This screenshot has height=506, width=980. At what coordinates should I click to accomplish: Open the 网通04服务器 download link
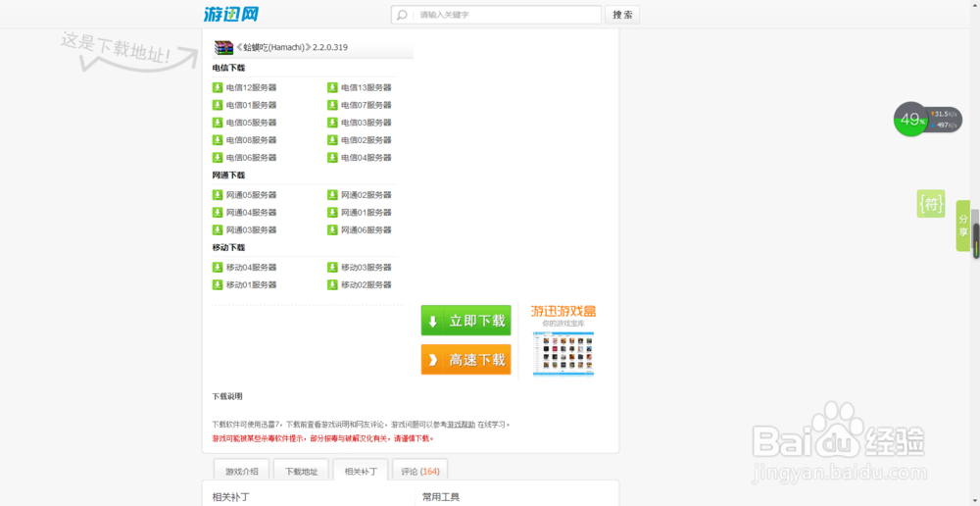[251, 213]
